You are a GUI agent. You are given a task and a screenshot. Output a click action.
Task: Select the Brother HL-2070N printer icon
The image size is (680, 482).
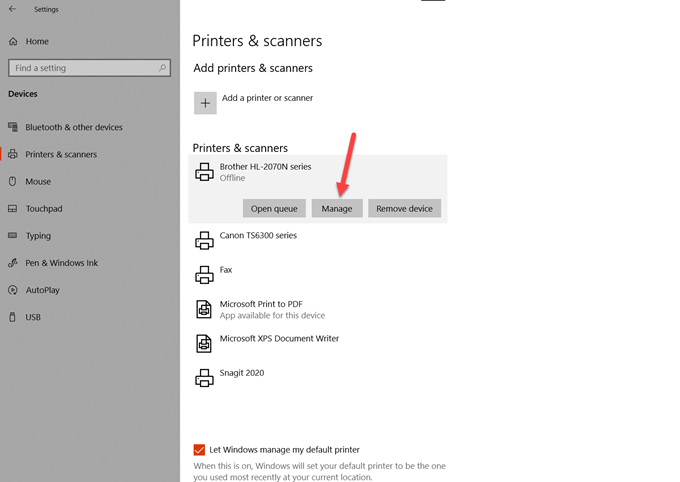click(x=204, y=172)
